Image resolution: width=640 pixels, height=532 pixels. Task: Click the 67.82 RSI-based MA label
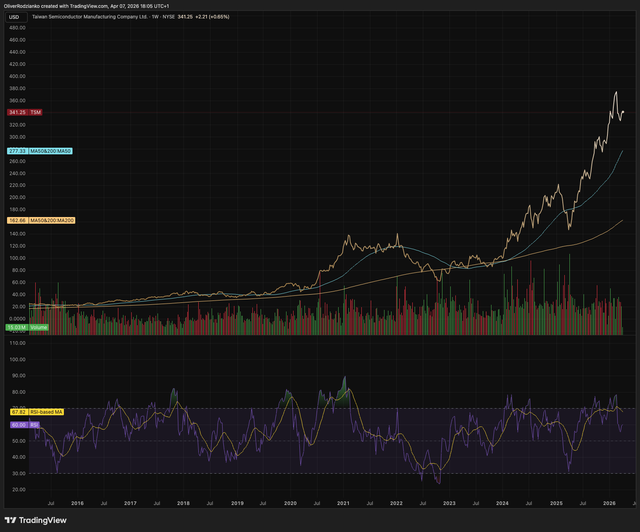point(37,412)
